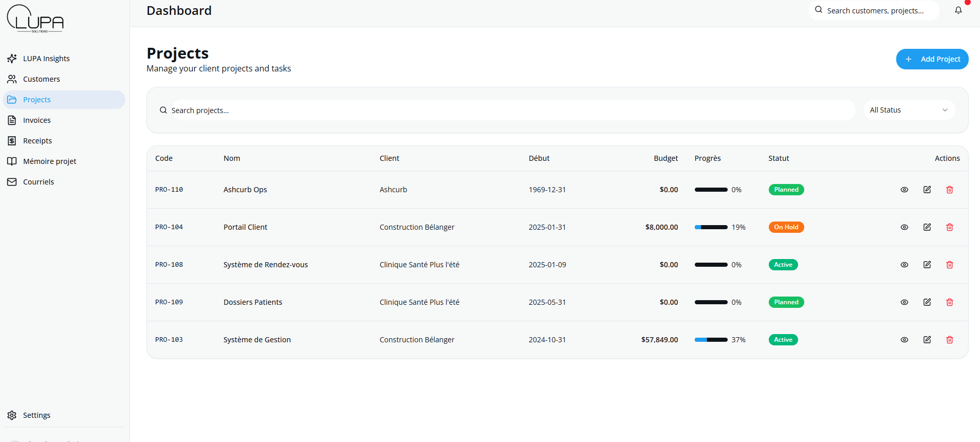
Task: Click the Portail Client progress bar
Action: coord(711,227)
